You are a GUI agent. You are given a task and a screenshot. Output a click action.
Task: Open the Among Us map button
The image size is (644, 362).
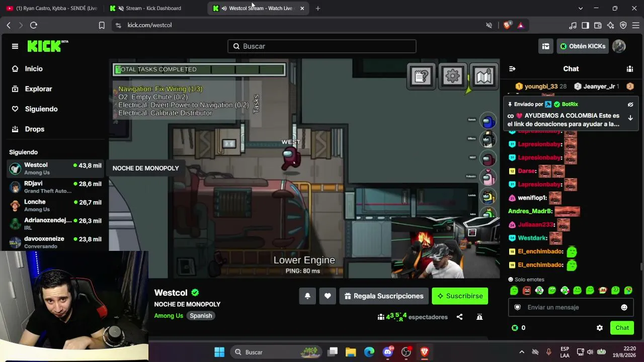click(x=484, y=76)
